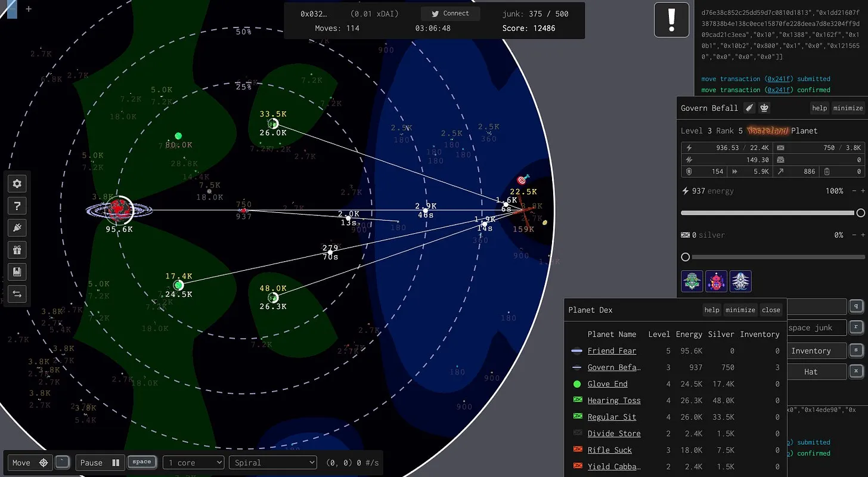The width and height of the screenshot is (868, 477).
Task: Click Move to reposition the explorer
Action: click(x=30, y=463)
